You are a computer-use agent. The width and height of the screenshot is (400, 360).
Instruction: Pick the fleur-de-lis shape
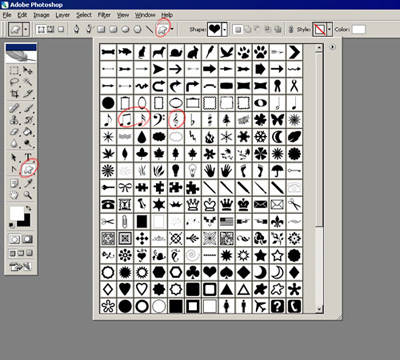[x=277, y=221]
